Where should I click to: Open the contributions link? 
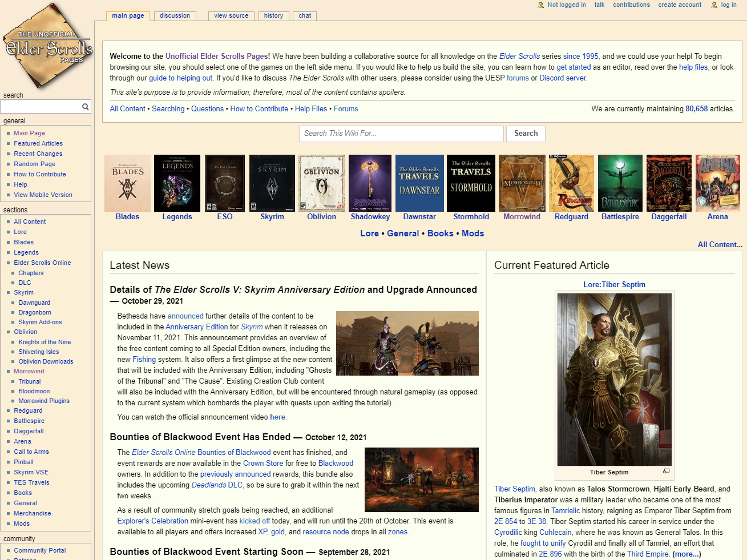click(x=631, y=5)
